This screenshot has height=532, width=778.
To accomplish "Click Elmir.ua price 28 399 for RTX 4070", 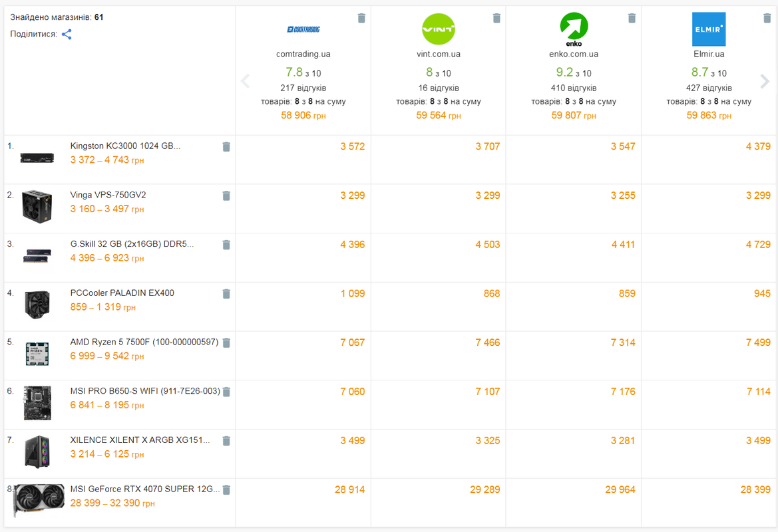I will tap(755, 490).
